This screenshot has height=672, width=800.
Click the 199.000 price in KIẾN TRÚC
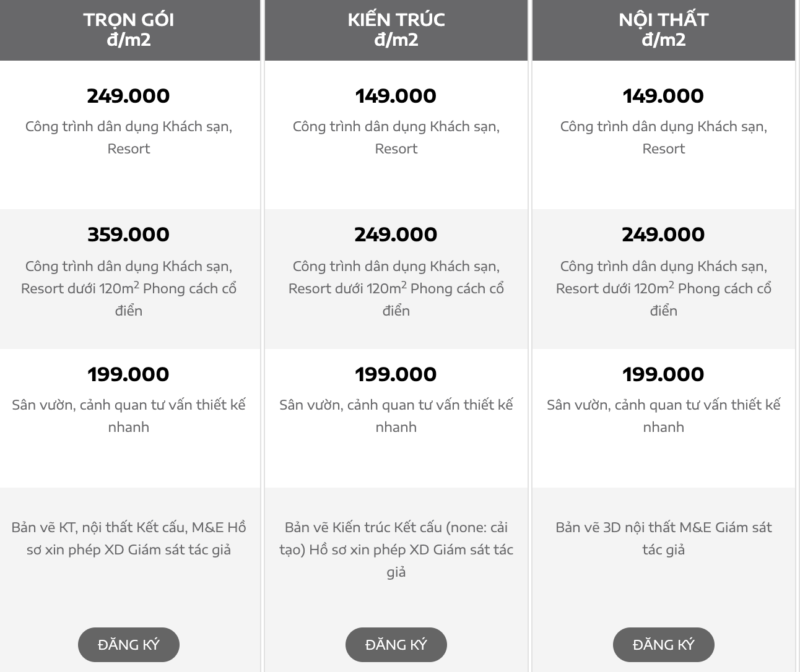pos(396,374)
